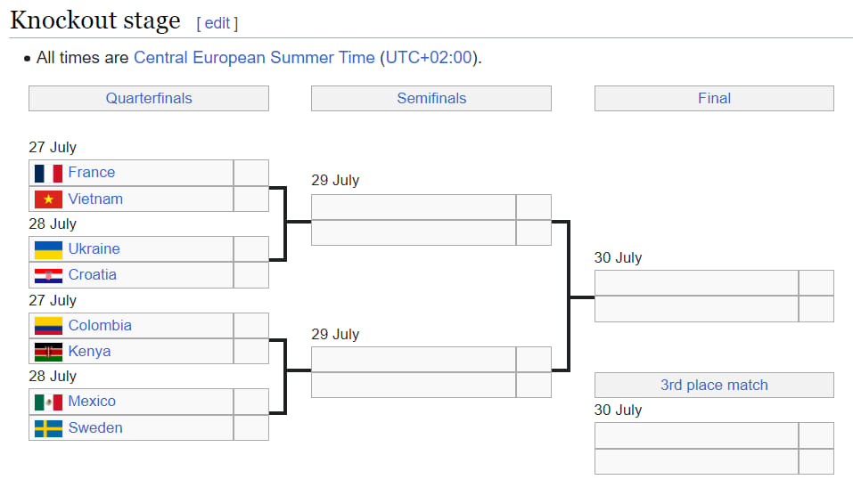853x504 pixels.
Task: Click the Croatia team name
Action: pyautogui.click(x=92, y=274)
